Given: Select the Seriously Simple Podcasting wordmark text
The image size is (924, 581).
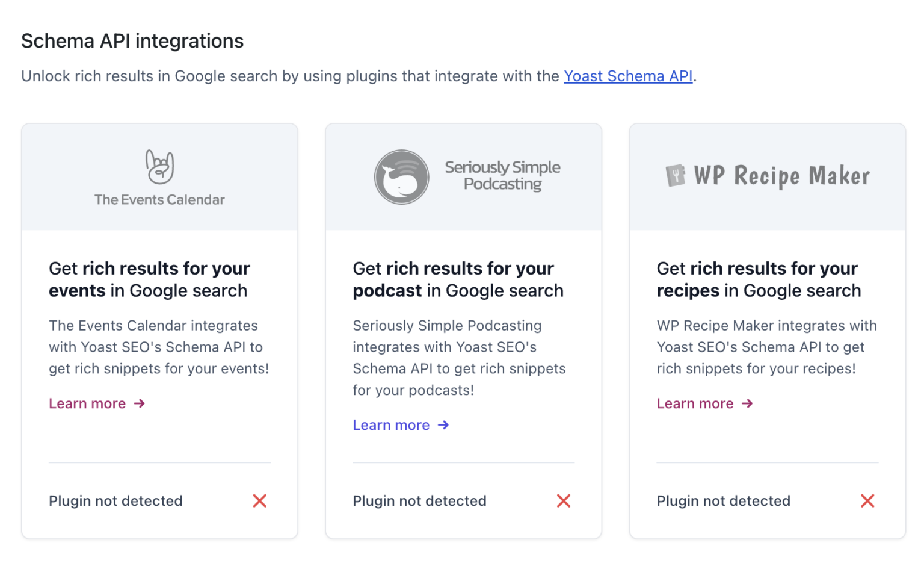Looking at the screenshot, I should coord(503,176).
